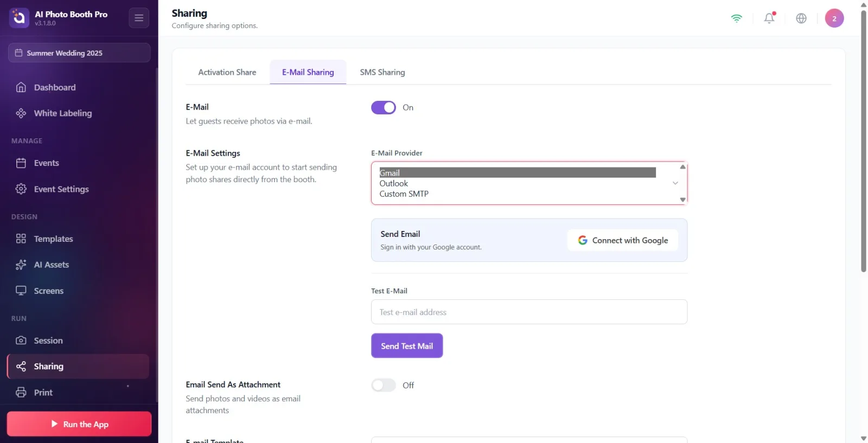
Task: Click the provider list scroll-down arrow
Action: pyautogui.click(x=682, y=200)
